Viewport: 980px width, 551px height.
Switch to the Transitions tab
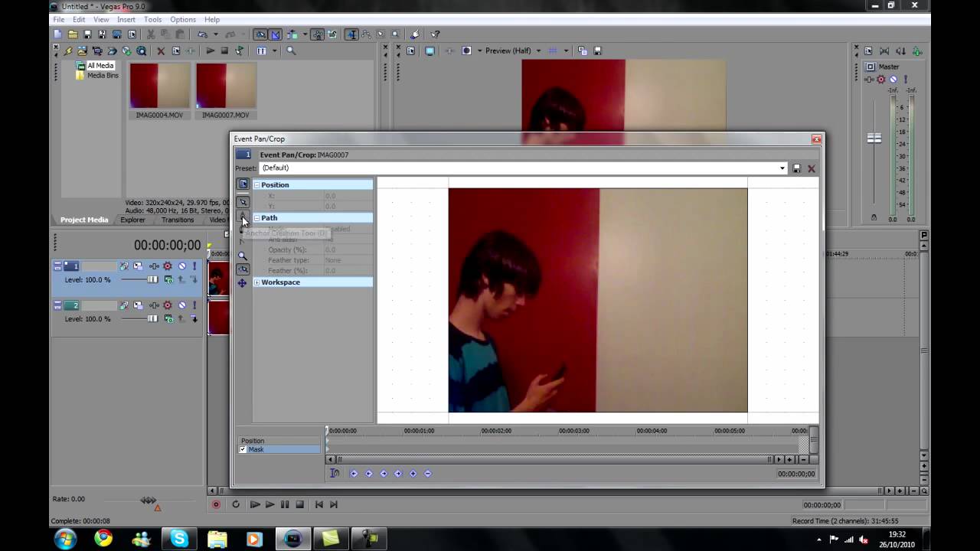coord(178,220)
